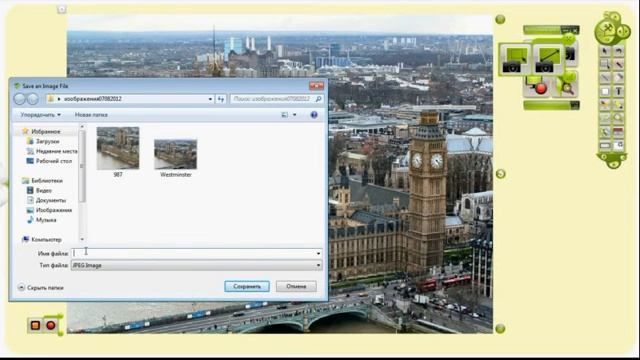Viewport: 640px width, 360px height.
Task: Open Рабочий стол in the navigation tree
Action: (49, 161)
